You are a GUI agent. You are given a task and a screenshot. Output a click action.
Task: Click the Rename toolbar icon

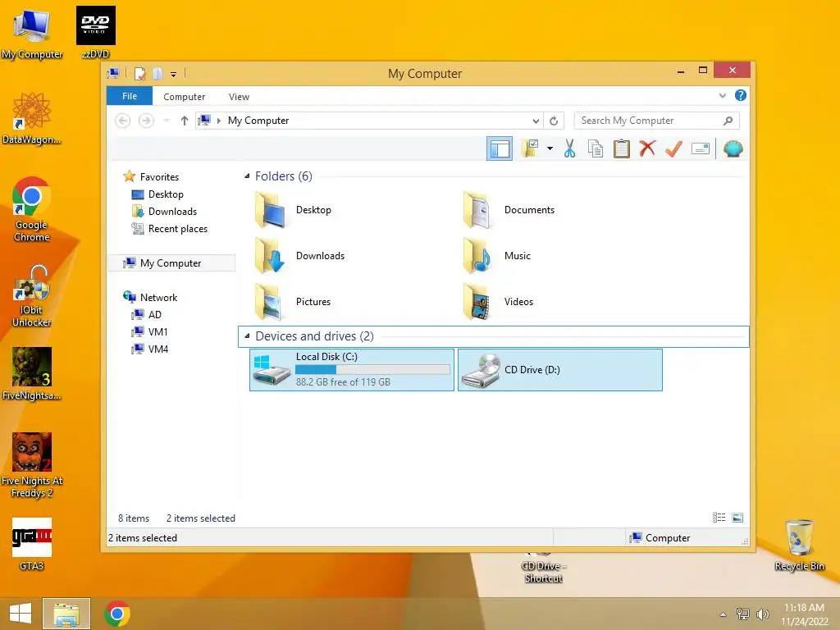(701, 148)
